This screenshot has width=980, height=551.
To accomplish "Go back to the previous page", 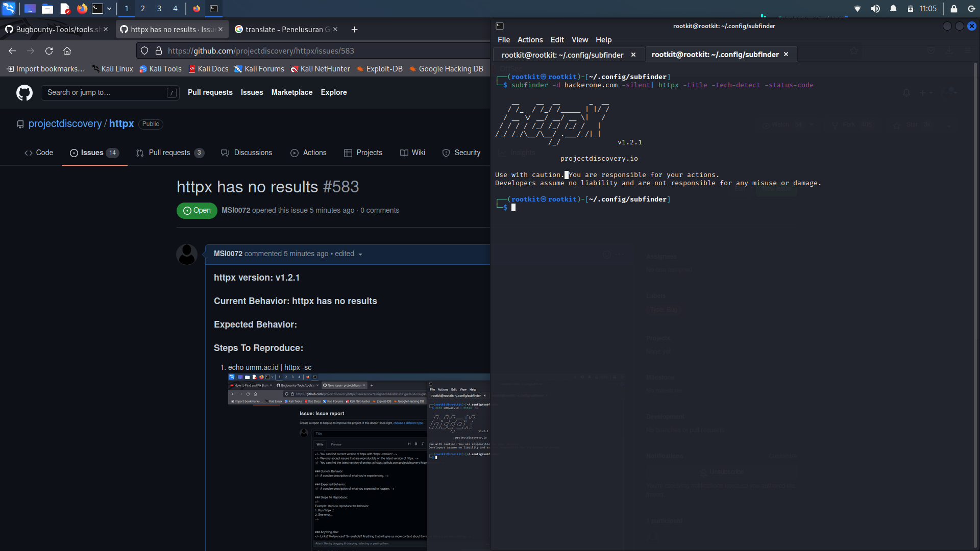I will tap(12, 51).
